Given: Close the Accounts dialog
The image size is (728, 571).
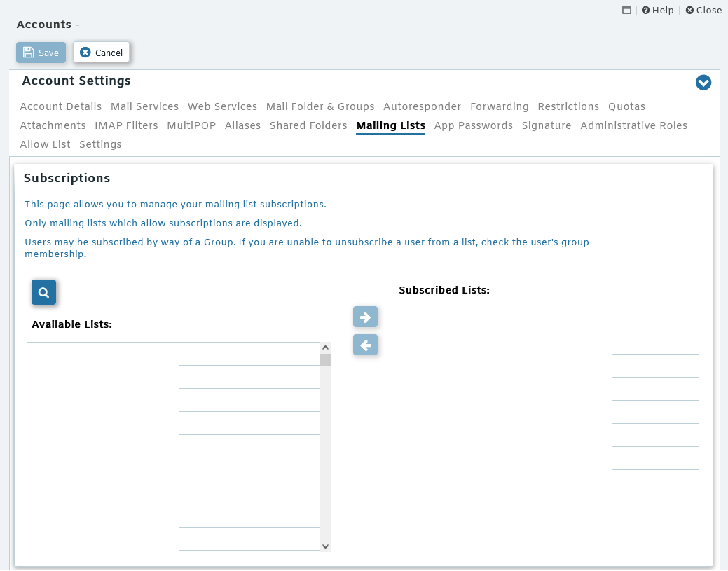Looking at the screenshot, I should pyautogui.click(x=703, y=11).
